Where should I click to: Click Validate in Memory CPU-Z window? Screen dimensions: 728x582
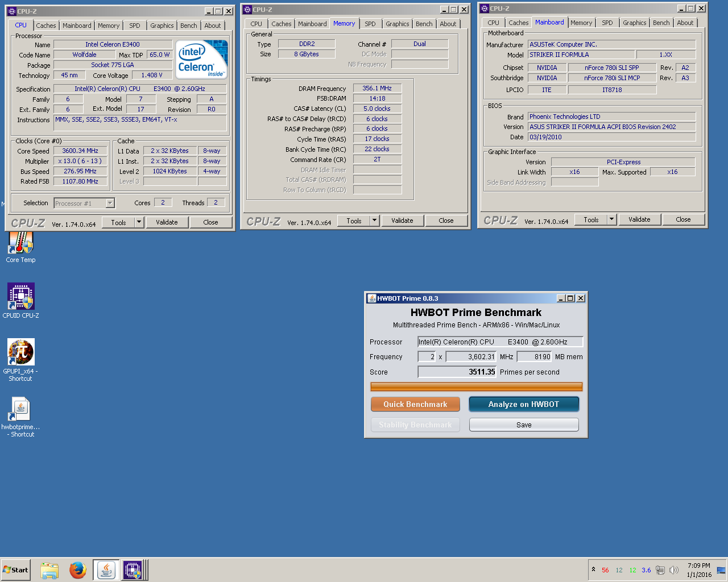pyautogui.click(x=402, y=221)
